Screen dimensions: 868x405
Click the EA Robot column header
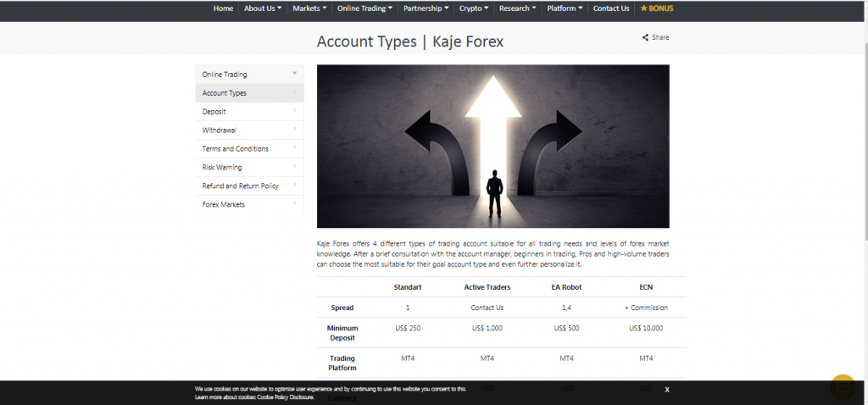tap(566, 287)
